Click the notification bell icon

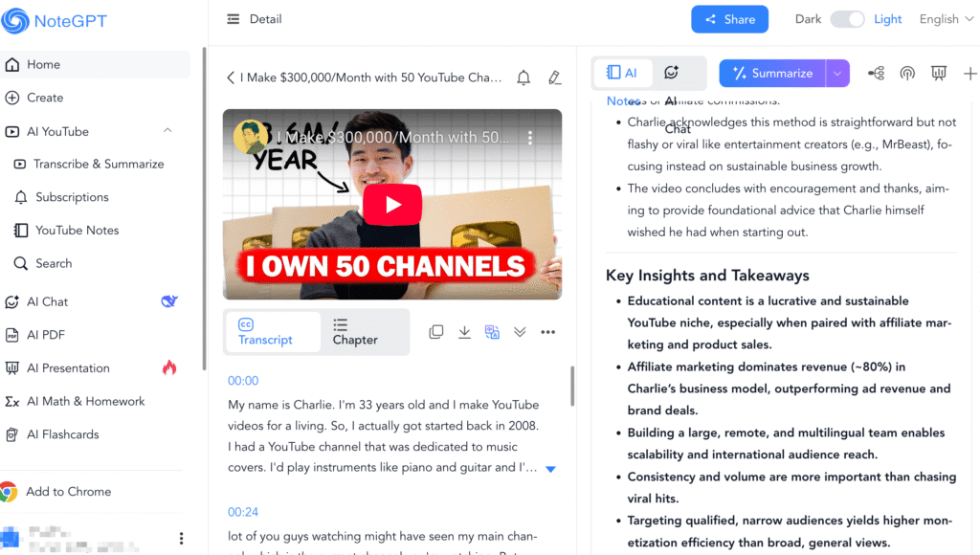coord(523,78)
